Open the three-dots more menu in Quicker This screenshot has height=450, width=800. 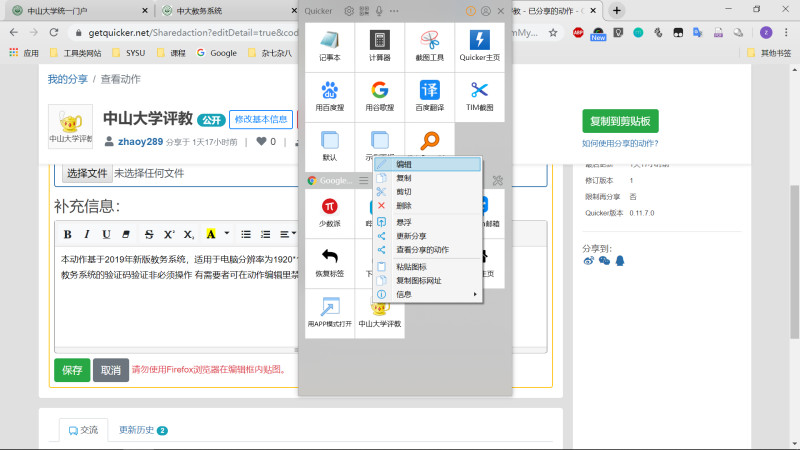pos(394,11)
